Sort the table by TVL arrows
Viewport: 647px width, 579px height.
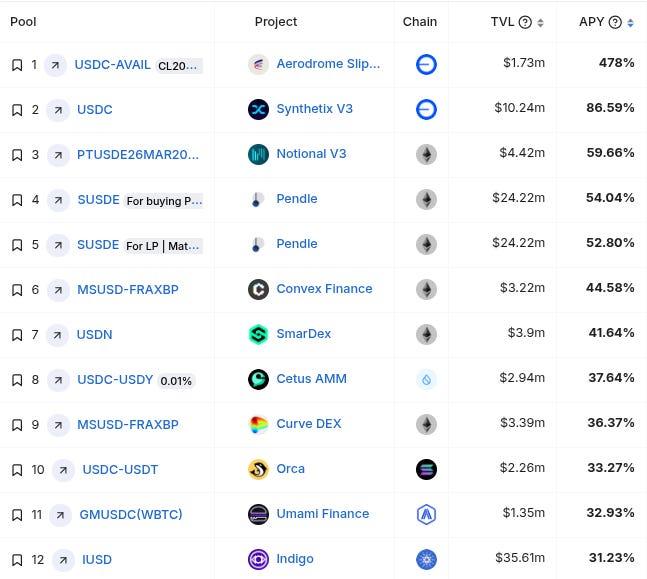pyautogui.click(x=540, y=23)
